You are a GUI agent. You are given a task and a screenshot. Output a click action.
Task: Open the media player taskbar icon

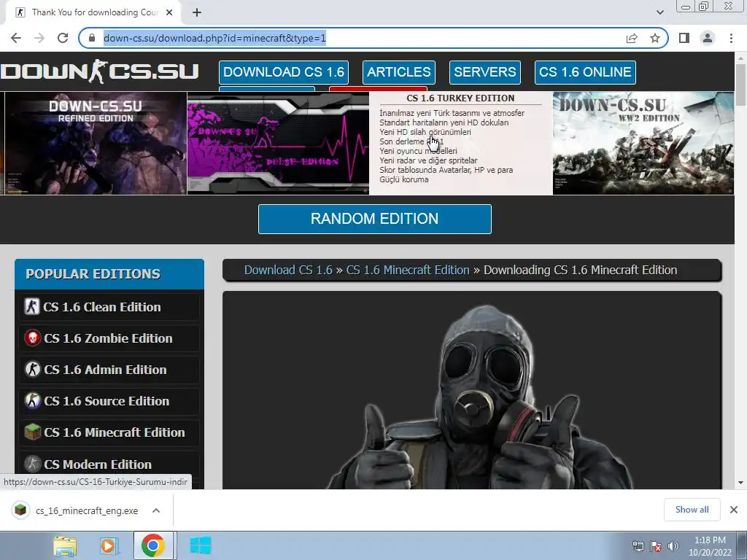click(109, 546)
